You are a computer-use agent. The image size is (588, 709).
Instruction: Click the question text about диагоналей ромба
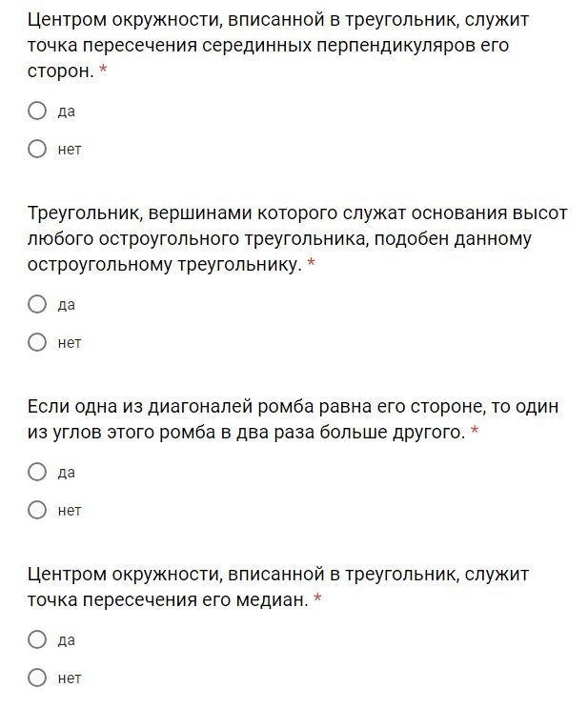pyautogui.click(x=286, y=419)
